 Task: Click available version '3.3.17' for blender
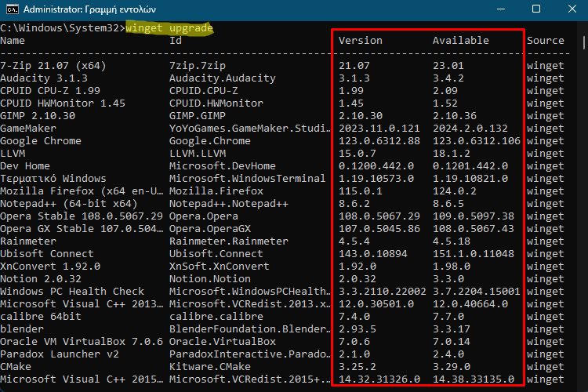coord(452,329)
